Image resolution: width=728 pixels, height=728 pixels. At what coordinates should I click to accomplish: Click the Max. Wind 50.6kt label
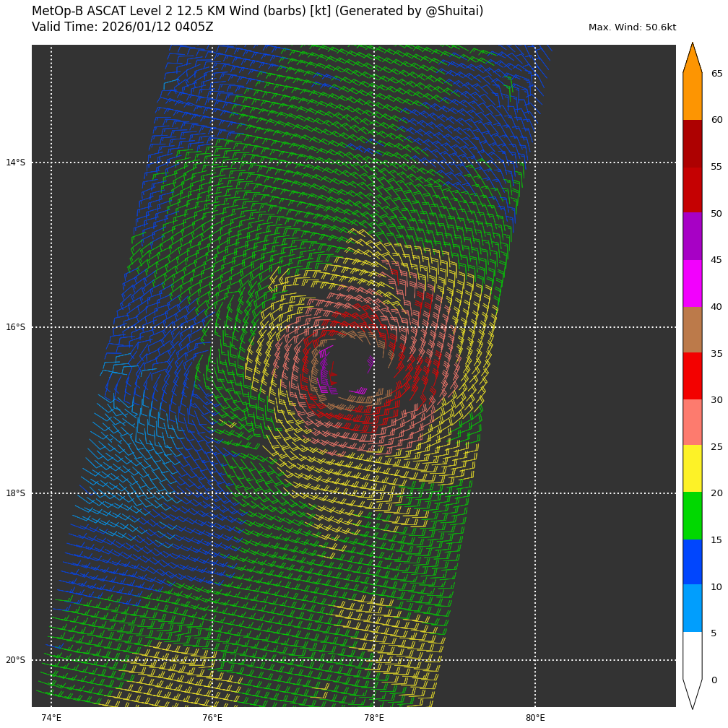click(632, 27)
